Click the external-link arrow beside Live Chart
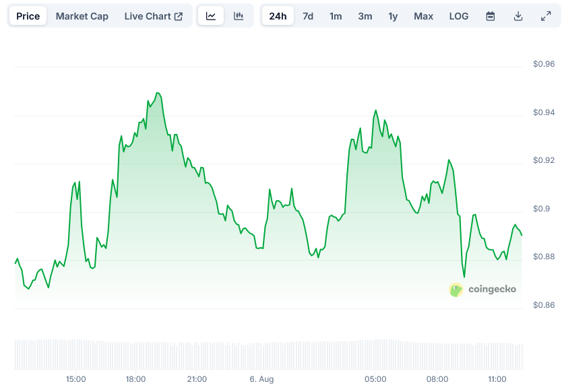 [178, 16]
